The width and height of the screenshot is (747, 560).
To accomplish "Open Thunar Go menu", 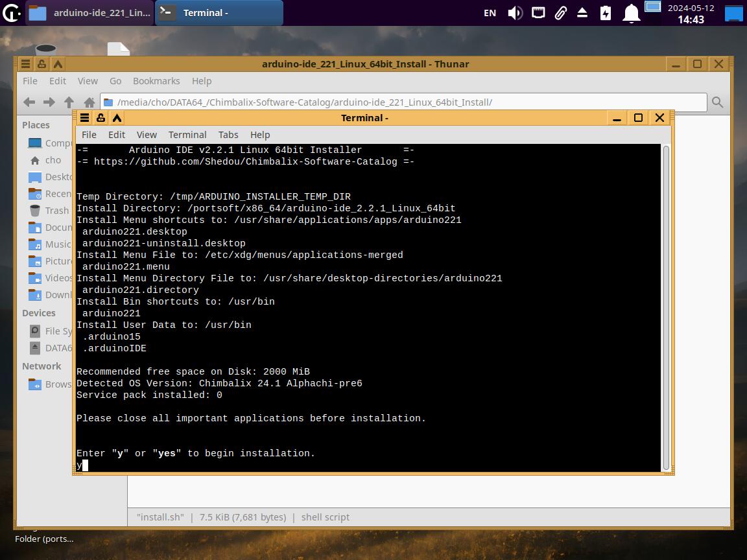I will tap(115, 81).
